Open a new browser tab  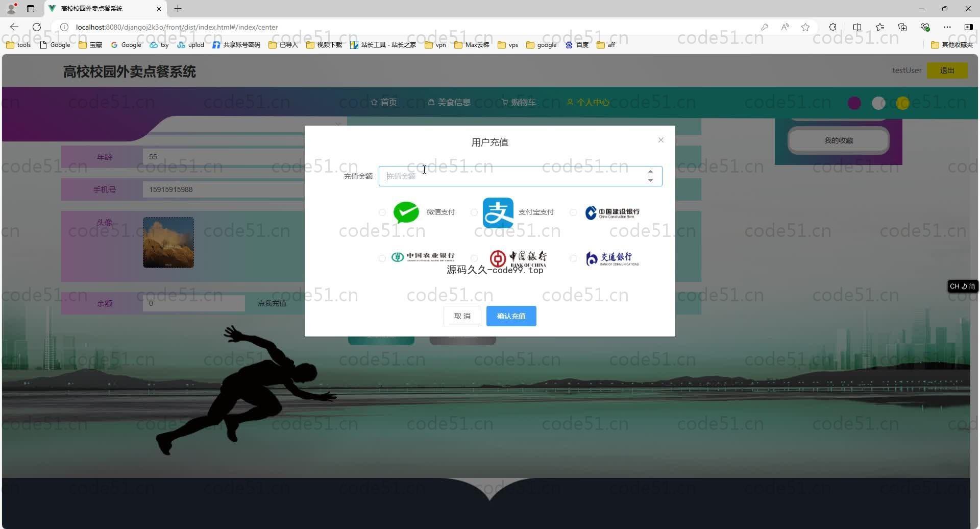click(178, 9)
